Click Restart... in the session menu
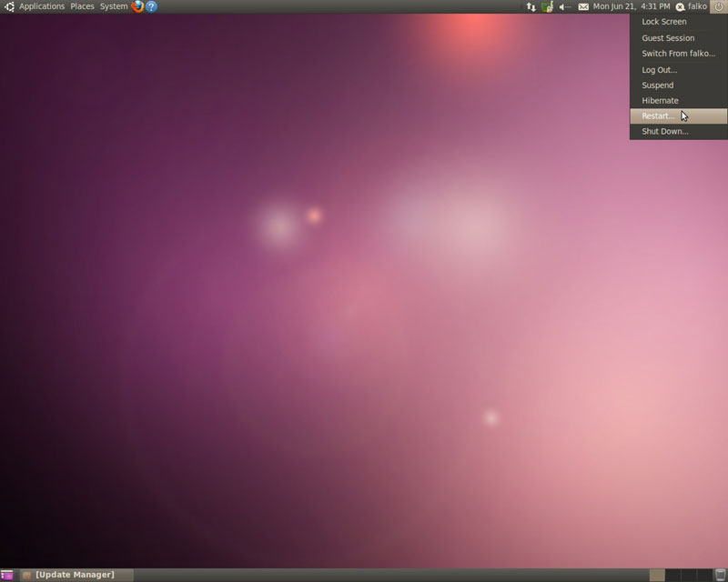This screenshot has width=728, height=582. [x=678, y=116]
